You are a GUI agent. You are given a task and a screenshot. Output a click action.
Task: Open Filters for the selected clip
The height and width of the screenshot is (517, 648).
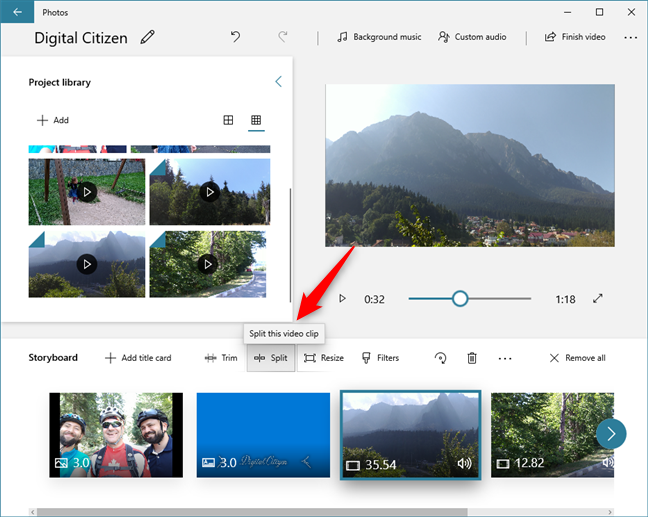380,358
